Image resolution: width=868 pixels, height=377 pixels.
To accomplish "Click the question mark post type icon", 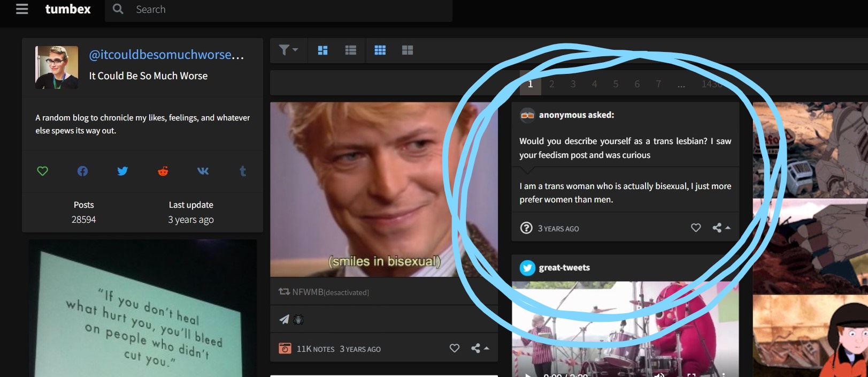I will [x=526, y=228].
